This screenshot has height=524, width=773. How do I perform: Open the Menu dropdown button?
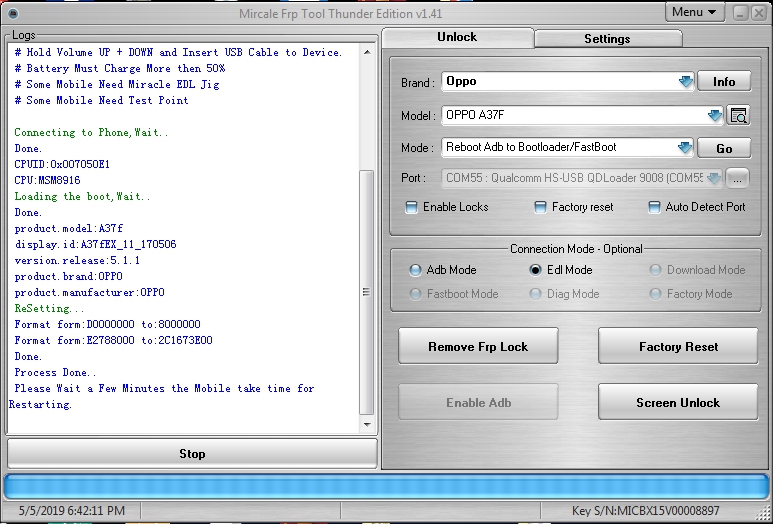(x=695, y=12)
